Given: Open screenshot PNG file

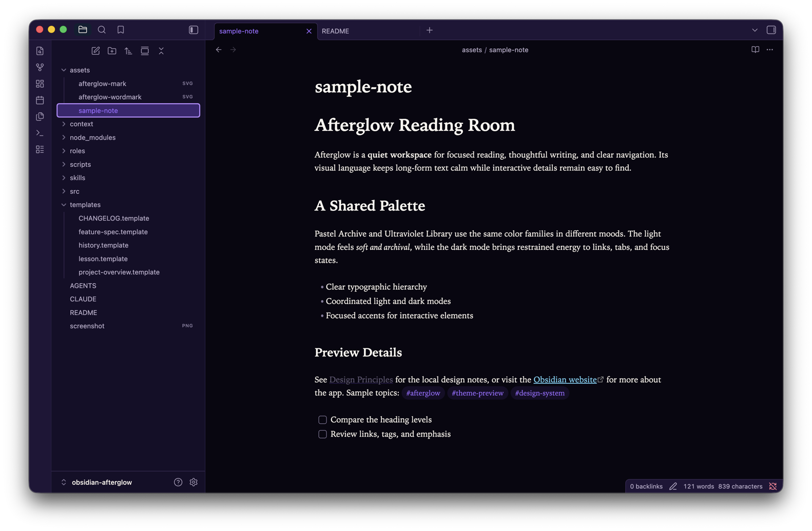Looking at the screenshot, I should click(x=128, y=326).
